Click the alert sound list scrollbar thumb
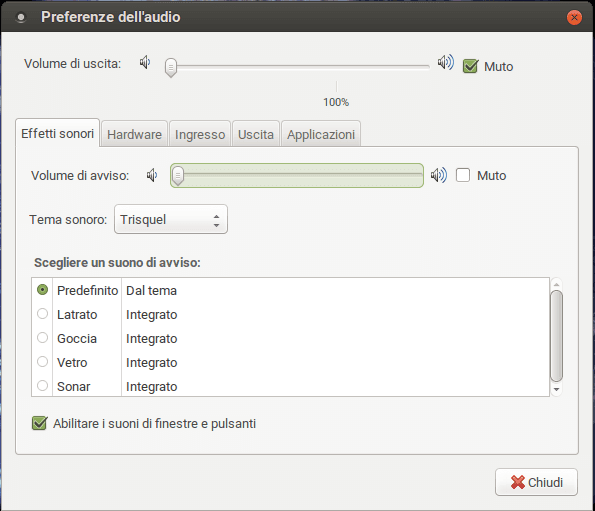This screenshot has height=511, width=595. point(556,336)
